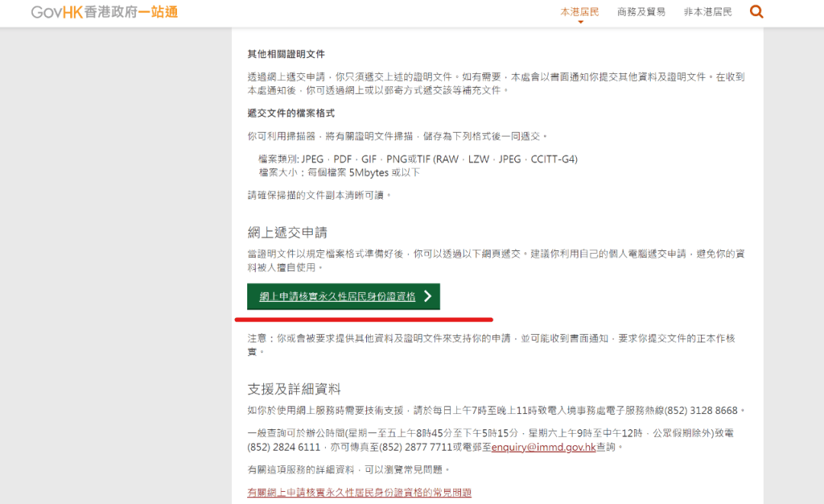Image resolution: width=824 pixels, height=504 pixels.
Task: Click the 檔案大小 5Mbytes file size line
Action: pos(339,173)
